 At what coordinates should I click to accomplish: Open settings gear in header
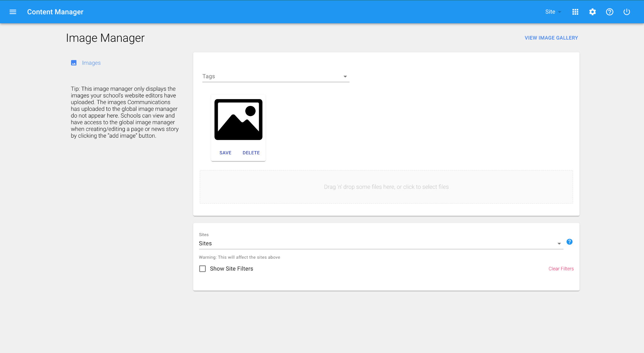592,12
